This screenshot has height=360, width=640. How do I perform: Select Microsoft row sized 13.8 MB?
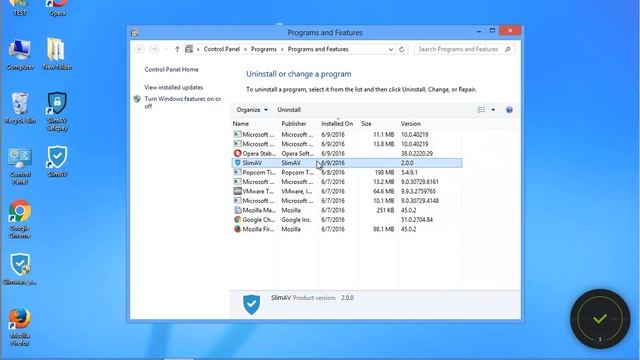click(347, 144)
